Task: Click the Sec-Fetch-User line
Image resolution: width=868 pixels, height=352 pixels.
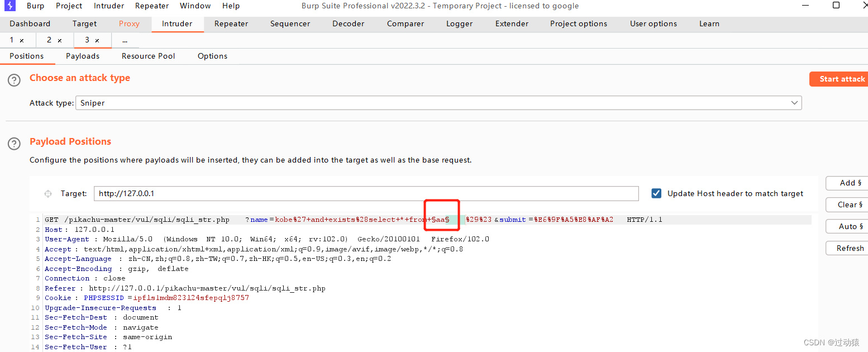Action: [x=88, y=347]
